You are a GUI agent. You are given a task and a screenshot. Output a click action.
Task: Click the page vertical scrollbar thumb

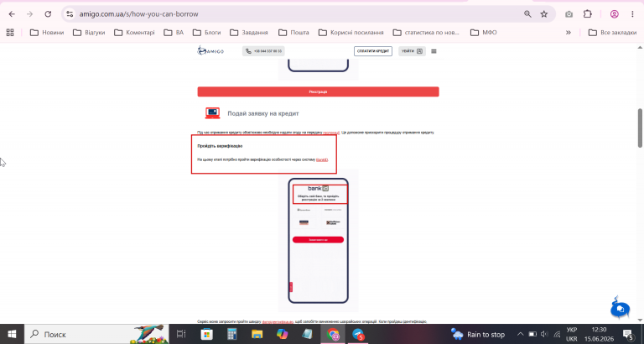640,128
